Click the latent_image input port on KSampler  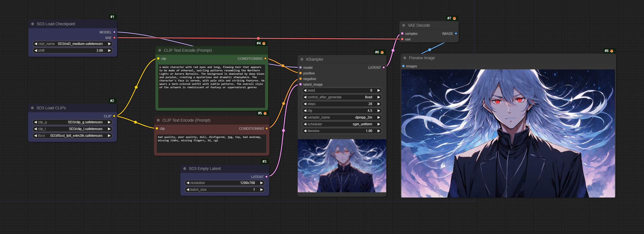(300, 84)
